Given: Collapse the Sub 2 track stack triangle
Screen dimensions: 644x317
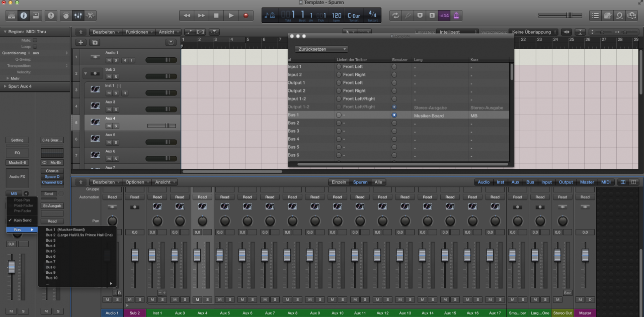Looking at the screenshot, I should tap(86, 73).
